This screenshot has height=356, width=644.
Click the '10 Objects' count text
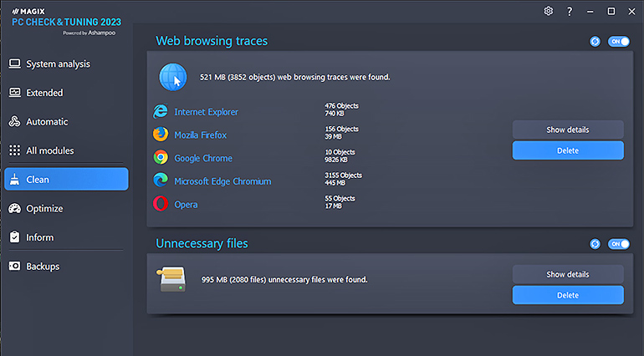[x=340, y=152]
